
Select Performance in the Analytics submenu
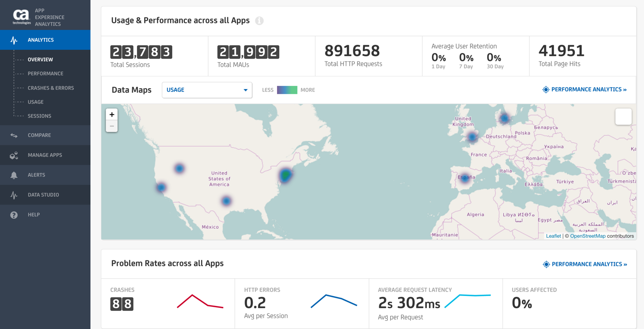point(45,74)
